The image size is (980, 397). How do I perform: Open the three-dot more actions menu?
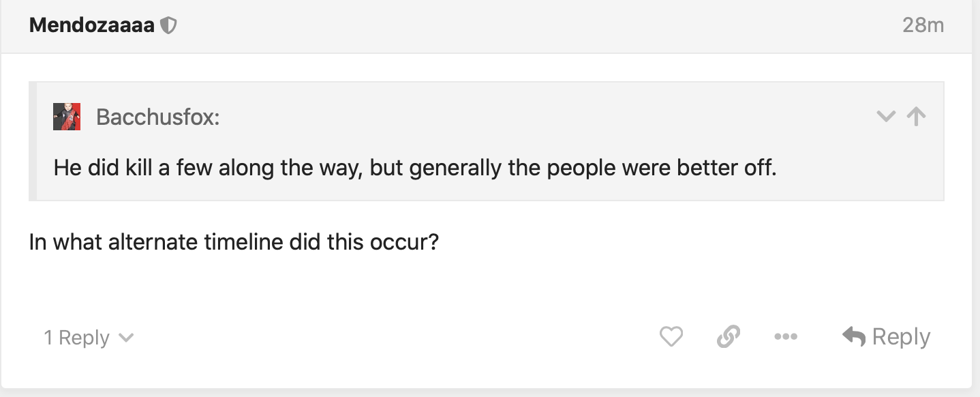pos(786,336)
